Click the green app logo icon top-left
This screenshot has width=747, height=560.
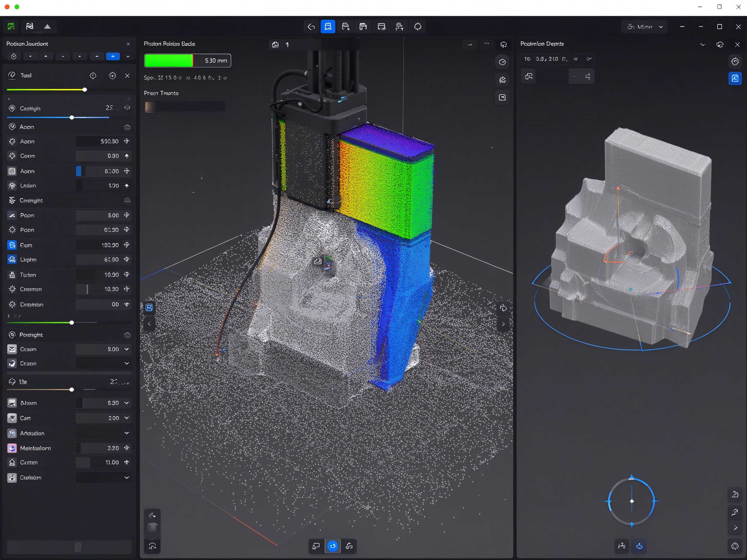(x=11, y=26)
